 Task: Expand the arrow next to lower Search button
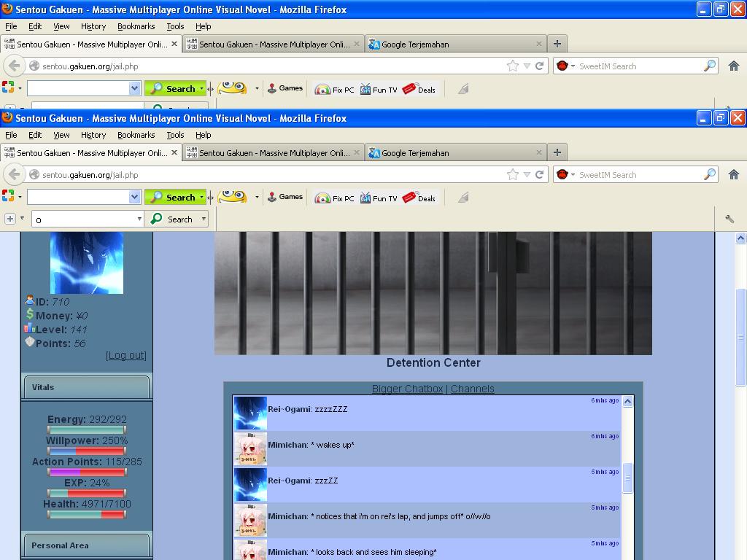point(204,219)
